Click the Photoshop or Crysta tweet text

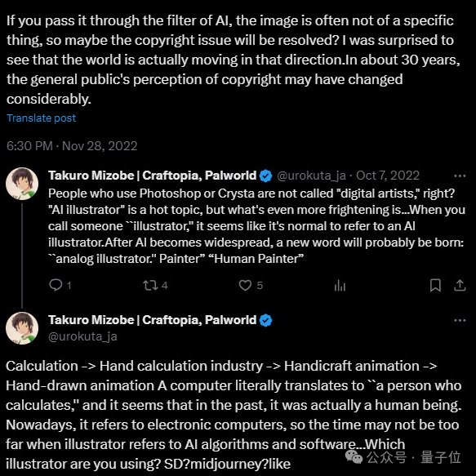(x=256, y=226)
